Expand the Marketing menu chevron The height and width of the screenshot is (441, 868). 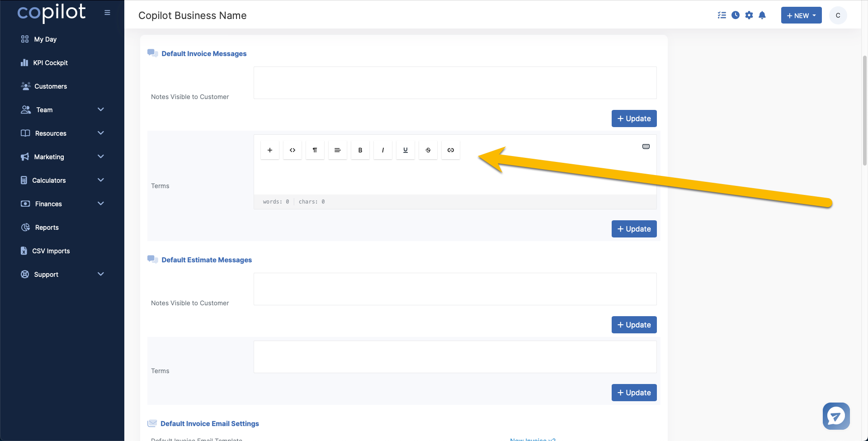(101, 156)
